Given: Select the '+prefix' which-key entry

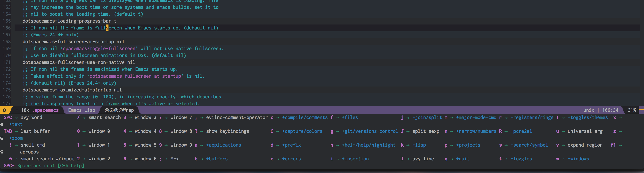Looking at the screenshot, I should point(291,145).
